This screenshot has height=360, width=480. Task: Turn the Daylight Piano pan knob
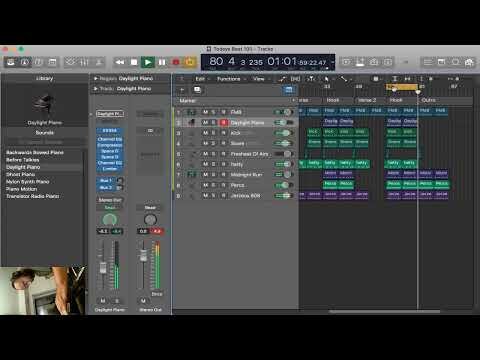click(110, 219)
